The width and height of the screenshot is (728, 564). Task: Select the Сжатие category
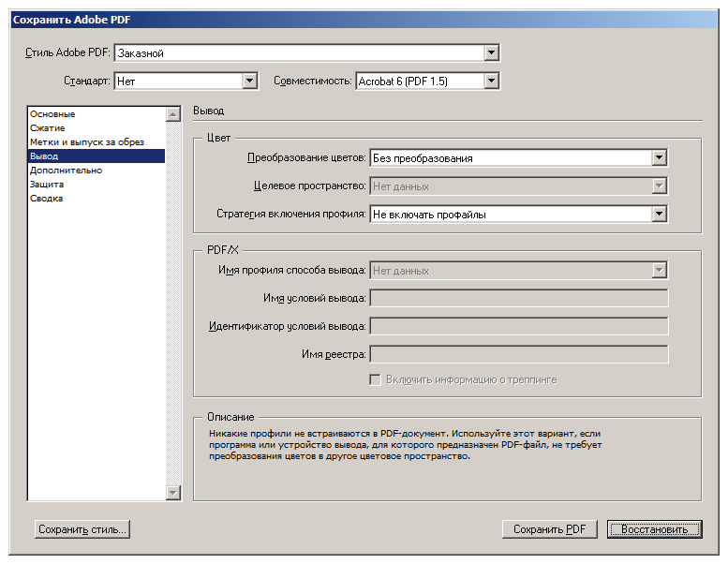coord(97,128)
